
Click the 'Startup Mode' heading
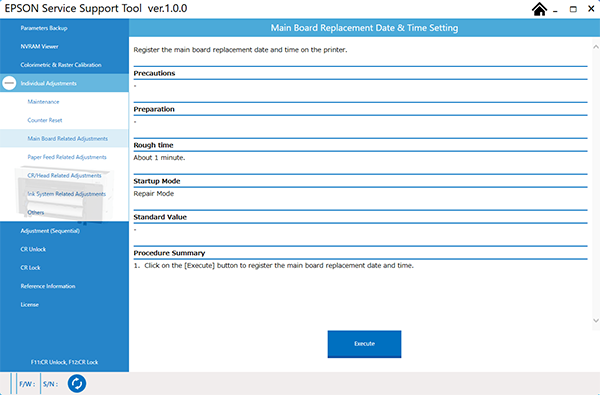157,181
